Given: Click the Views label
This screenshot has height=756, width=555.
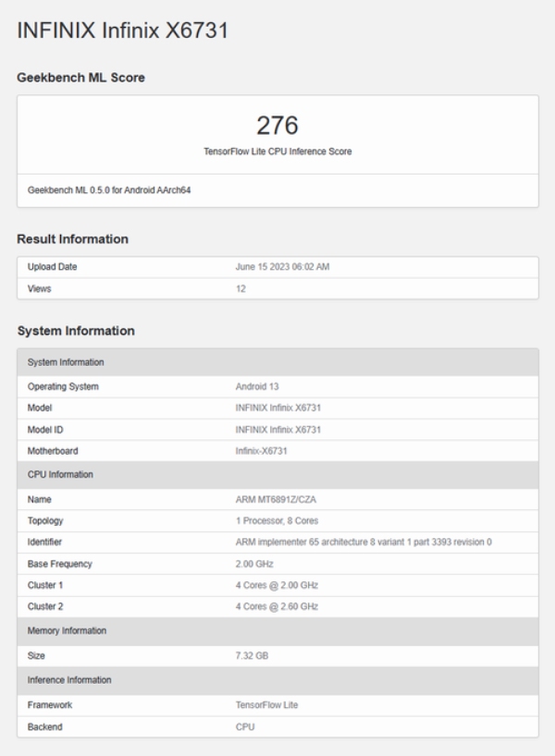Looking at the screenshot, I should coord(39,288).
